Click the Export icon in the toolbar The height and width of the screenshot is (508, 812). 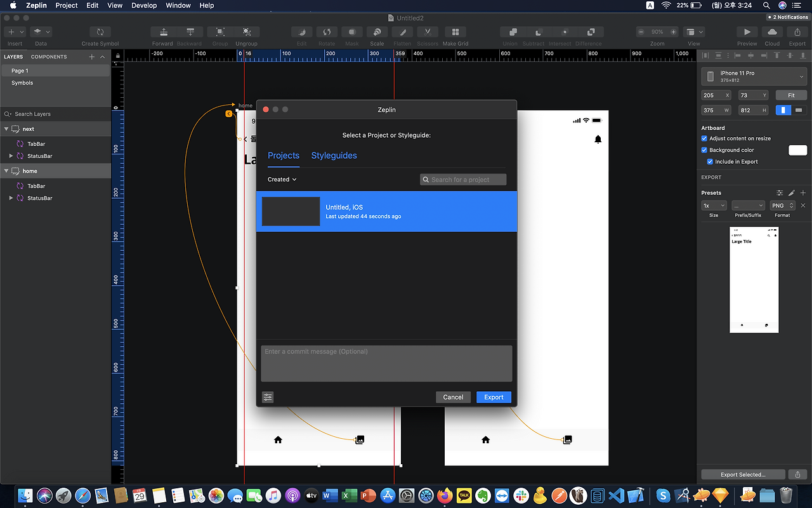pyautogui.click(x=797, y=32)
